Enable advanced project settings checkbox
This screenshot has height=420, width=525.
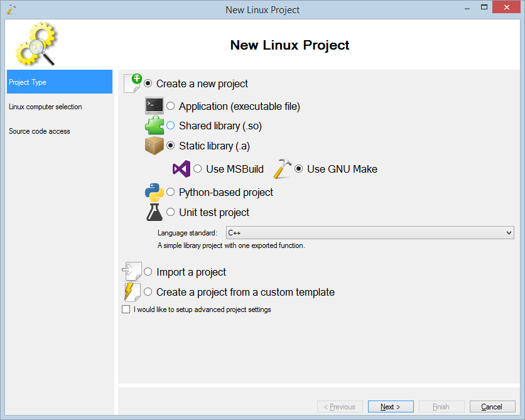tap(126, 310)
